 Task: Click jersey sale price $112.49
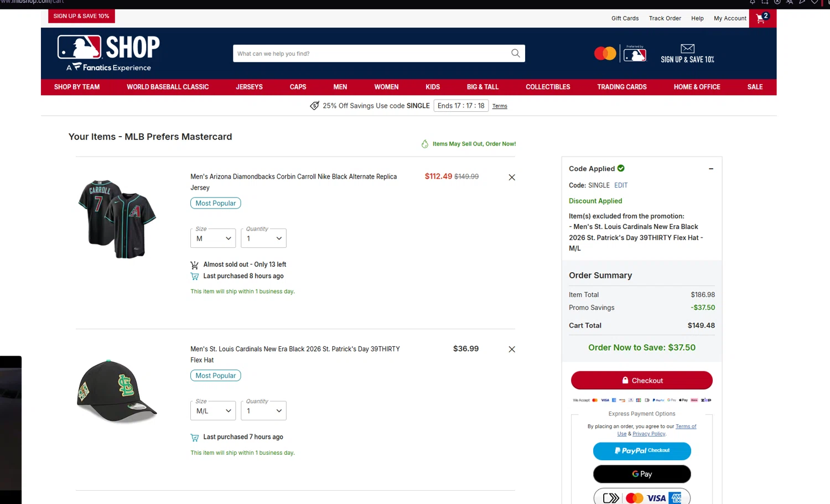[438, 176]
